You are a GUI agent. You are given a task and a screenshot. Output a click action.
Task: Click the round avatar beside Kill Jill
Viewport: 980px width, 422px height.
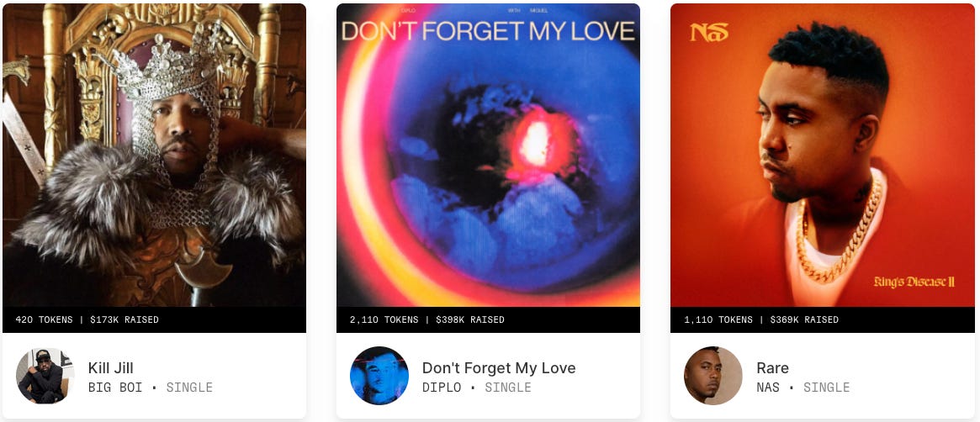point(45,376)
